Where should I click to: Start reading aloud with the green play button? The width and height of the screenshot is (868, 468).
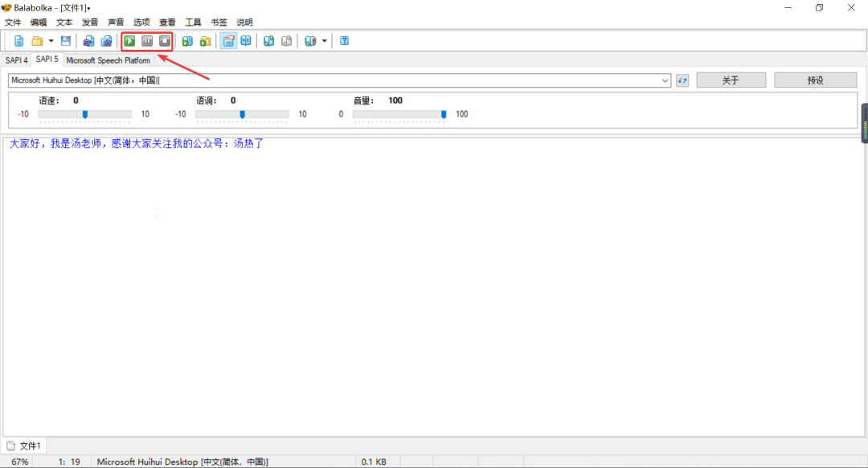[129, 41]
